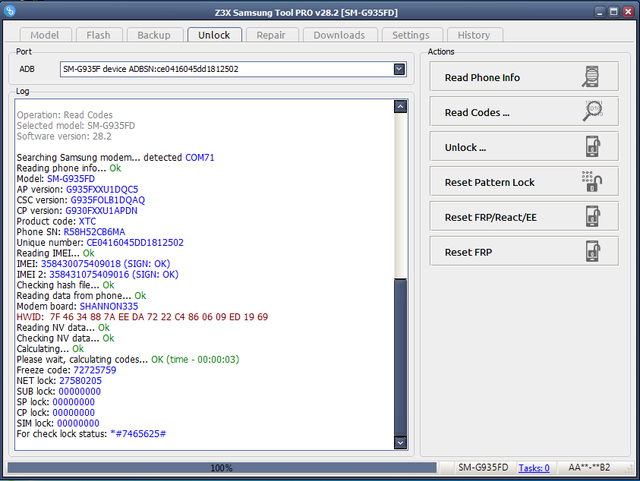This screenshot has width=640, height=481.
Task: Click the log scrollbar up arrow
Action: (400, 107)
